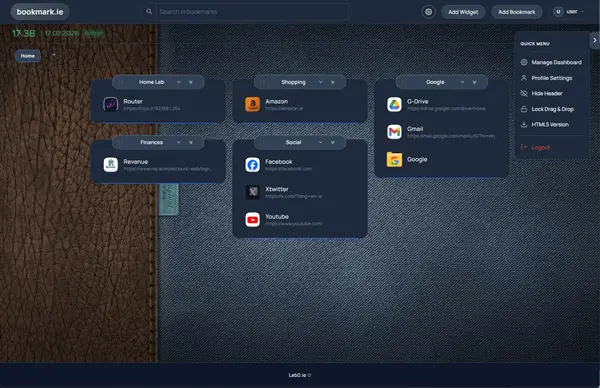
Task: Open the Amazon bookmark icon
Action: [253, 104]
